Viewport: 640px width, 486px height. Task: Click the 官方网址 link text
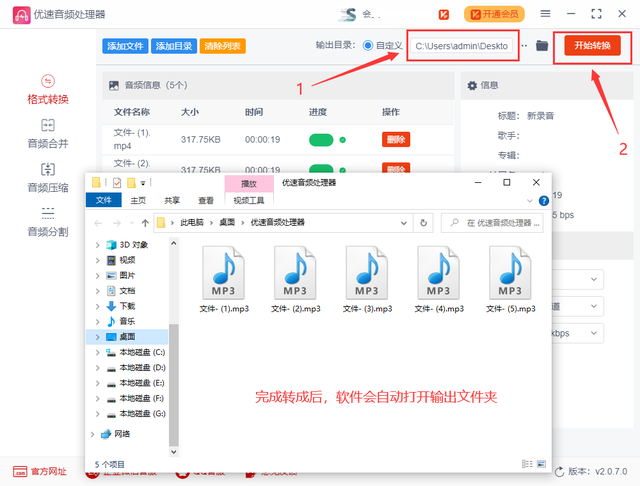tap(49, 472)
